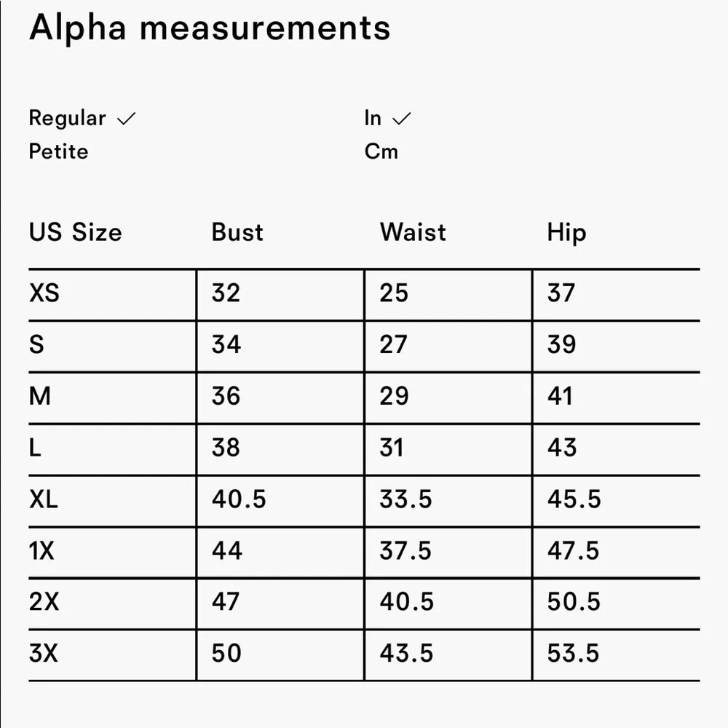728x728 pixels.
Task: Switch measurement units to Cm
Action: [381, 151]
